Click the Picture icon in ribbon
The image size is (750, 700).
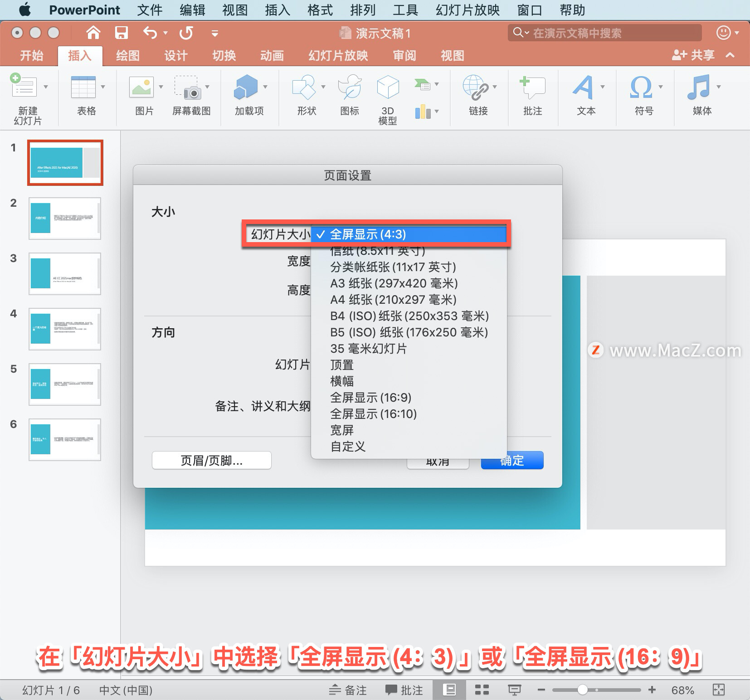[x=141, y=87]
